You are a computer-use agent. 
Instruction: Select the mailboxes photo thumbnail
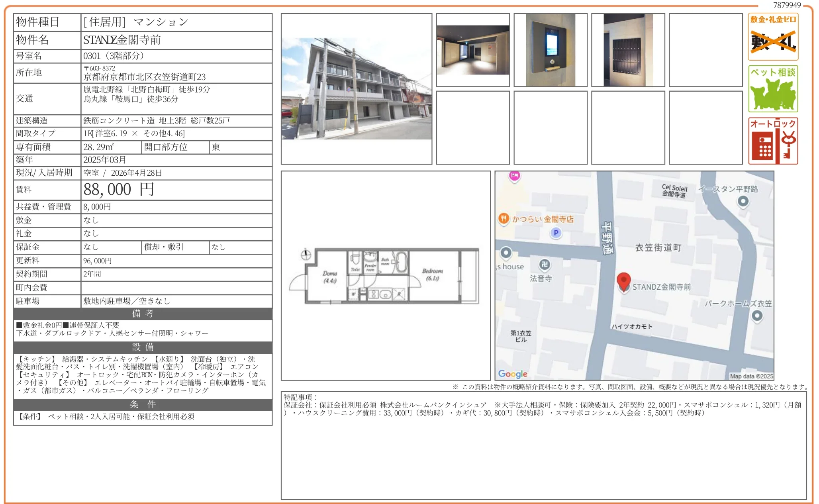pyautogui.click(x=628, y=51)
